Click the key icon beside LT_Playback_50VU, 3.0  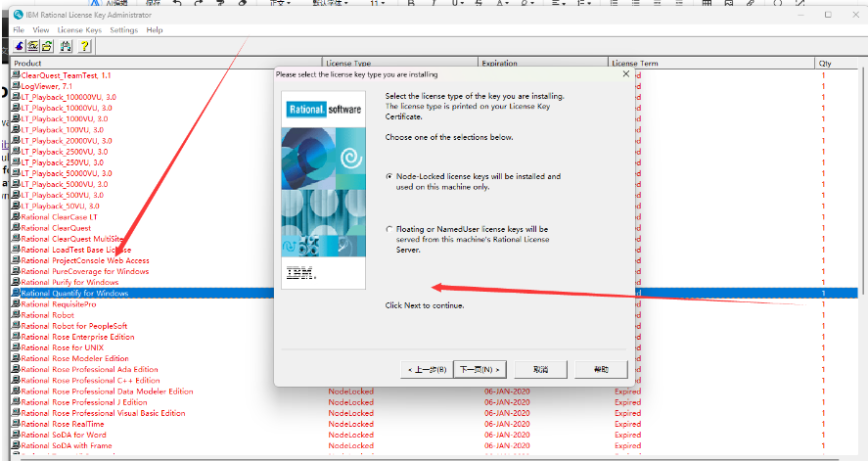click(x=16, y=206)
